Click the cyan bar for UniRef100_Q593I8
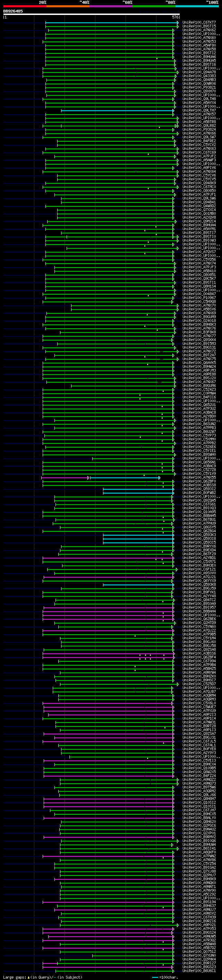Screen dimensions: 222x980 click(x=138, y=539)
